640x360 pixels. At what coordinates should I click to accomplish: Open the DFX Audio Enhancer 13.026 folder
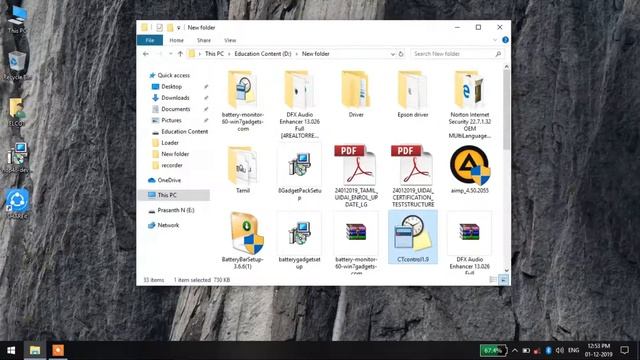coord(300,104)
